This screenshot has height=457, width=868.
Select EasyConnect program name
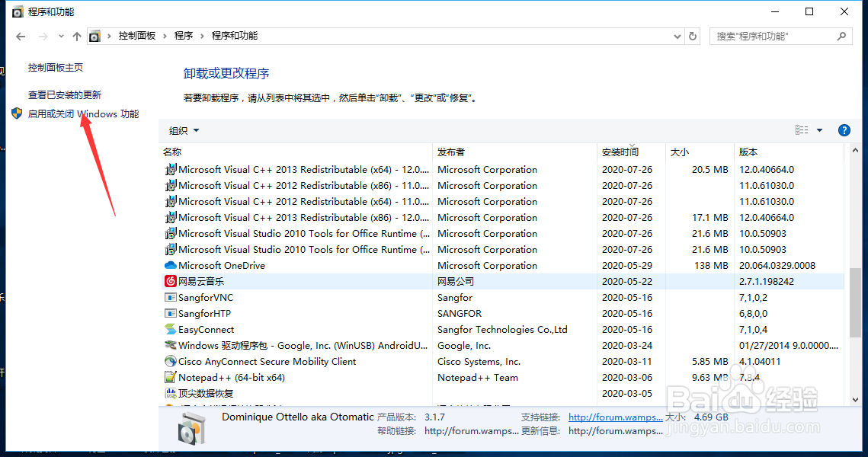tap(206, 330)
